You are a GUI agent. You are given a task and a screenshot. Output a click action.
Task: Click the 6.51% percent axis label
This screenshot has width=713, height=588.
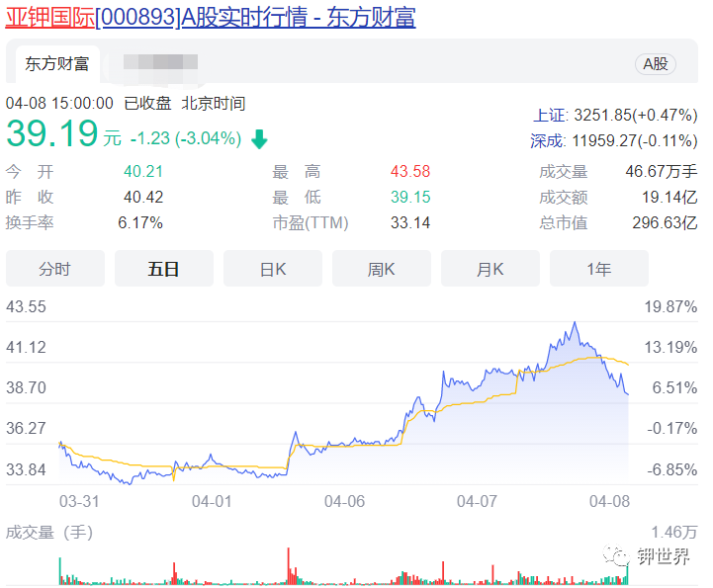point(674,388)
